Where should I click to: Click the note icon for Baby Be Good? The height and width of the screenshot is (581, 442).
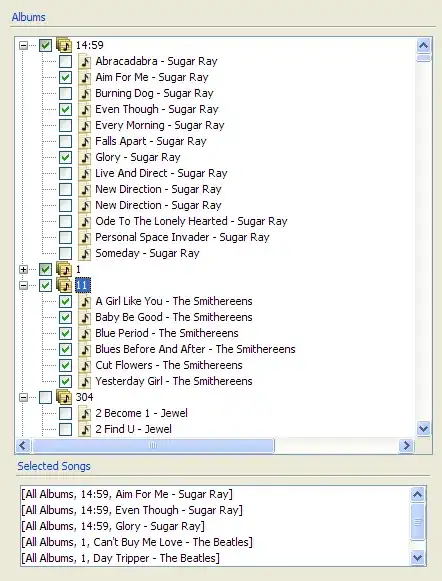tap(84, 317)
